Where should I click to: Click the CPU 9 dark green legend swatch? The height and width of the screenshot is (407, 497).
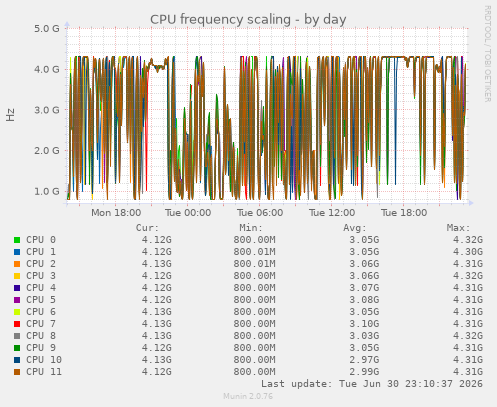[17, 348]
